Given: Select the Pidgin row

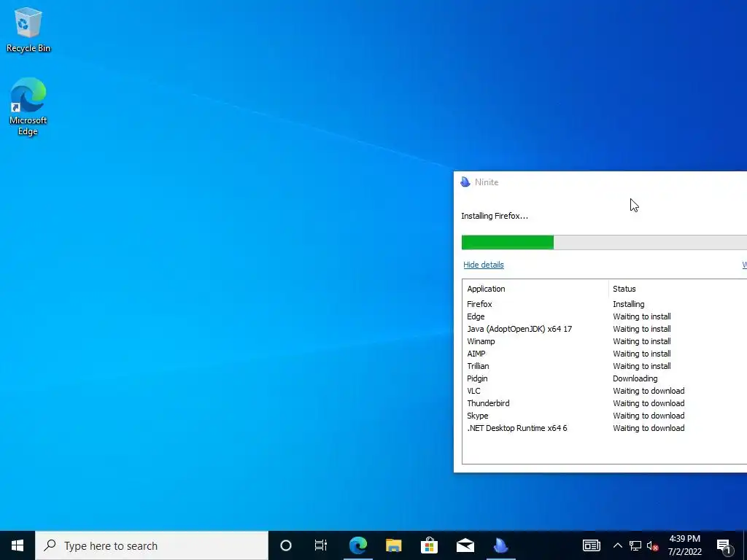Looking at the screenshot, I should [604, 378].
